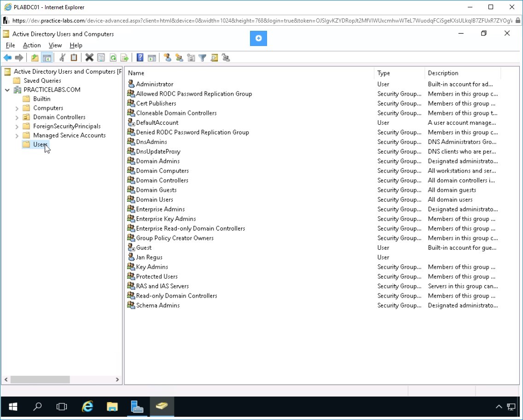Show hidden system tray icons
Image resolution: width=523 pixels, height=420 pixels.
(499, 407)
